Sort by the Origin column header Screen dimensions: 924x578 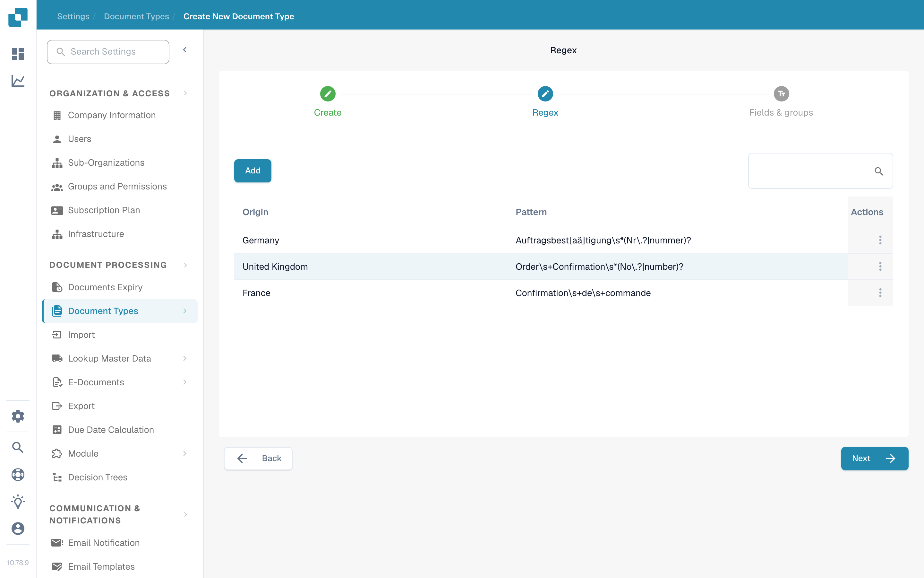pyautogui.click(x=255, y=212)
